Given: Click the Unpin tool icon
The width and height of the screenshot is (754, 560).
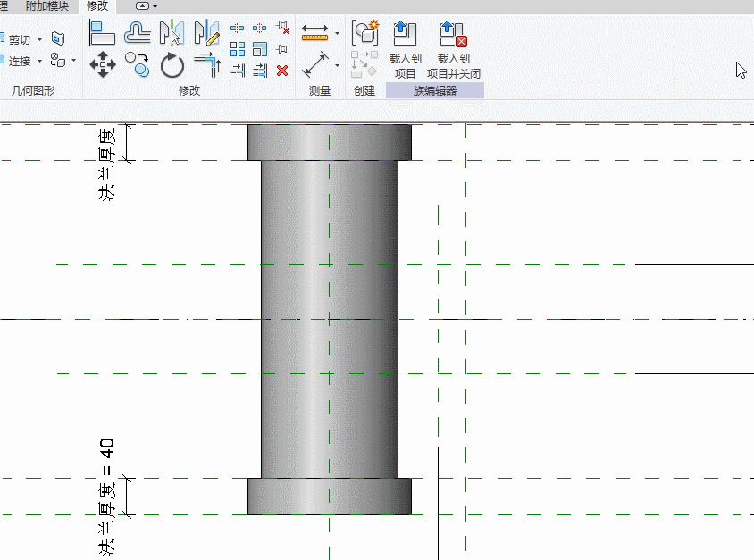Looking at the screenshot, I should click(282, 28).
